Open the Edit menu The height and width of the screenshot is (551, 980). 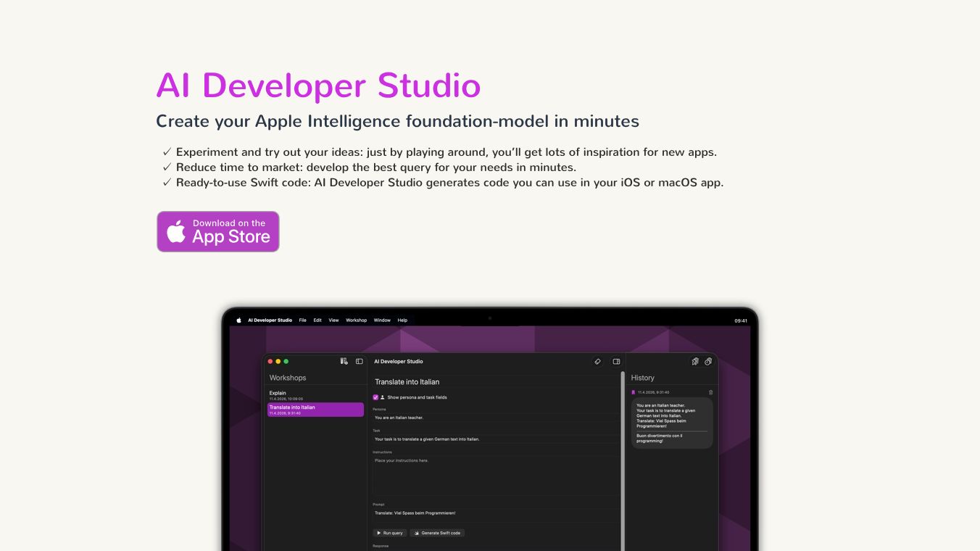click(317, 320)
